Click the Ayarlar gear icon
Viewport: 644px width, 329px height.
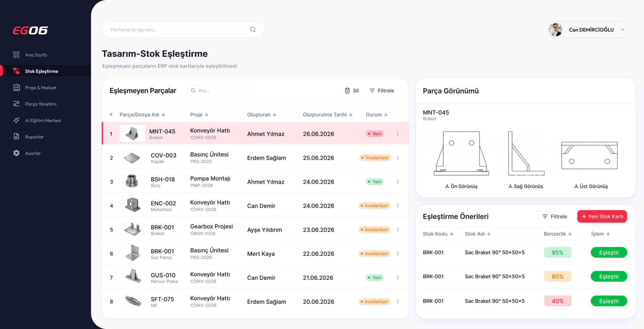16,153
